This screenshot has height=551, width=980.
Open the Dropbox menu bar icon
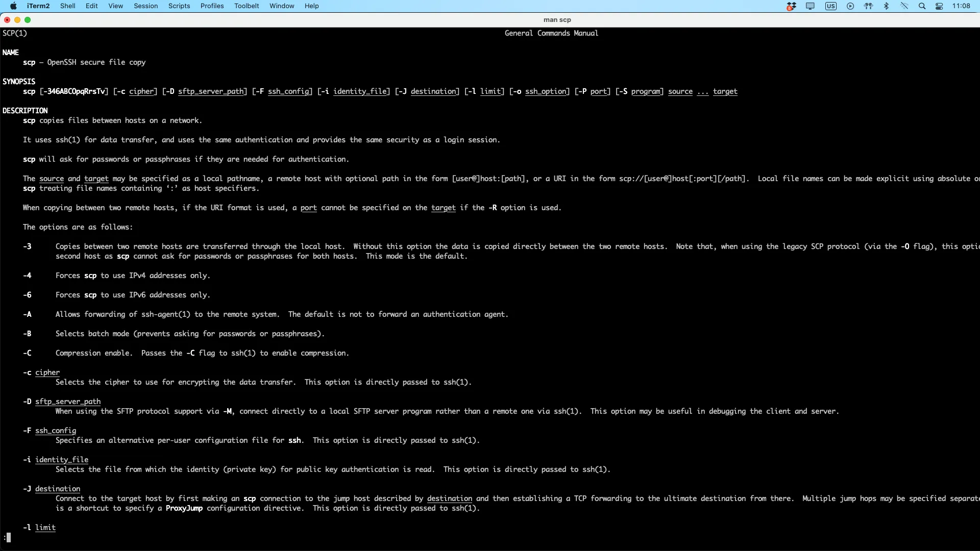click(791, 6)
